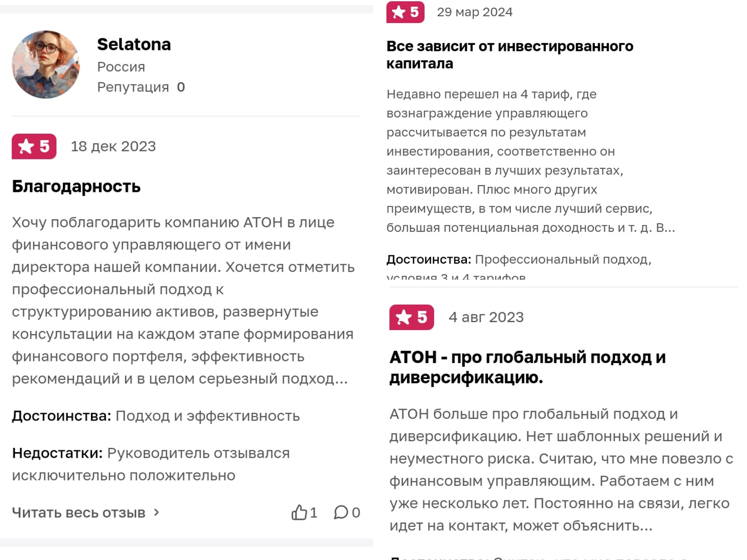The height and width of the screenshot is (560, 747).
Task: Click the 5-star badge dated 18 дек 2023
Action: click(x=34, y=147)
